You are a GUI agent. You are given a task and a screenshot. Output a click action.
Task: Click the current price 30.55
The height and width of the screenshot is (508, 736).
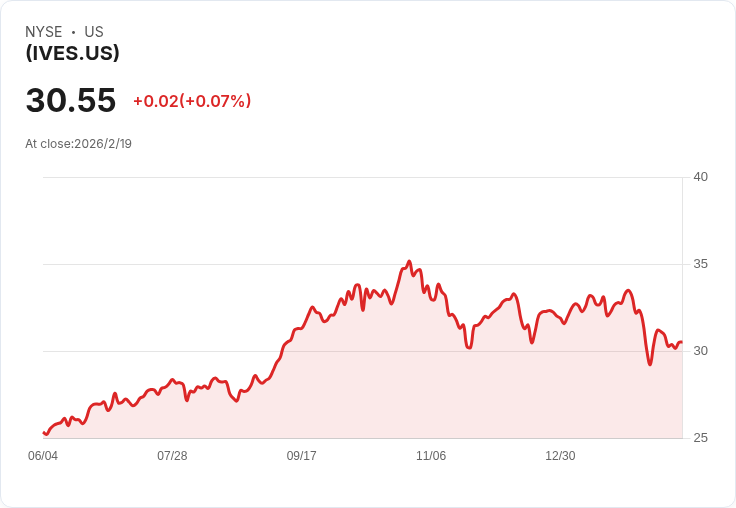click(71, 100)
